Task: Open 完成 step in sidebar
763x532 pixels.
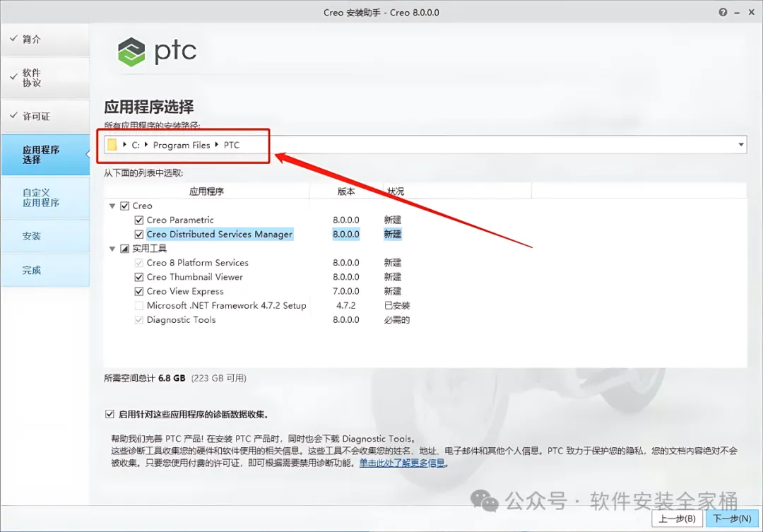Action: (45, 270)
